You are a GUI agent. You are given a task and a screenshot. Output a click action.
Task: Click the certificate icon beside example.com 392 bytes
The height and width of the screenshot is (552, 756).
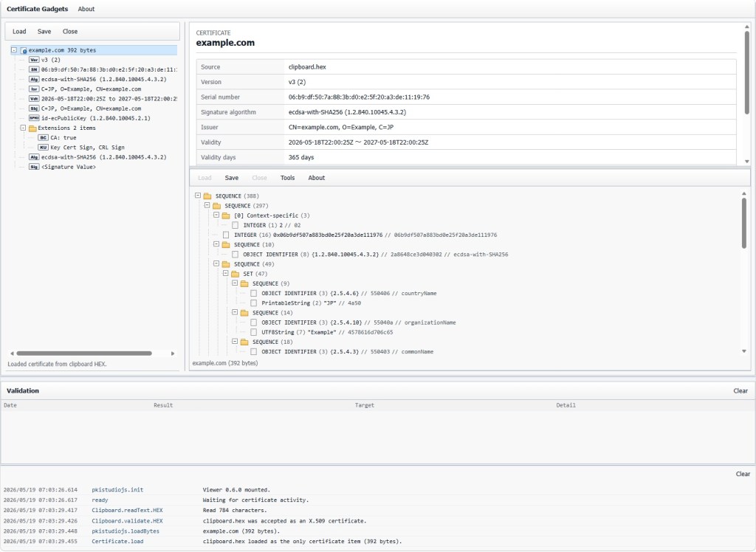coord(24,50)
